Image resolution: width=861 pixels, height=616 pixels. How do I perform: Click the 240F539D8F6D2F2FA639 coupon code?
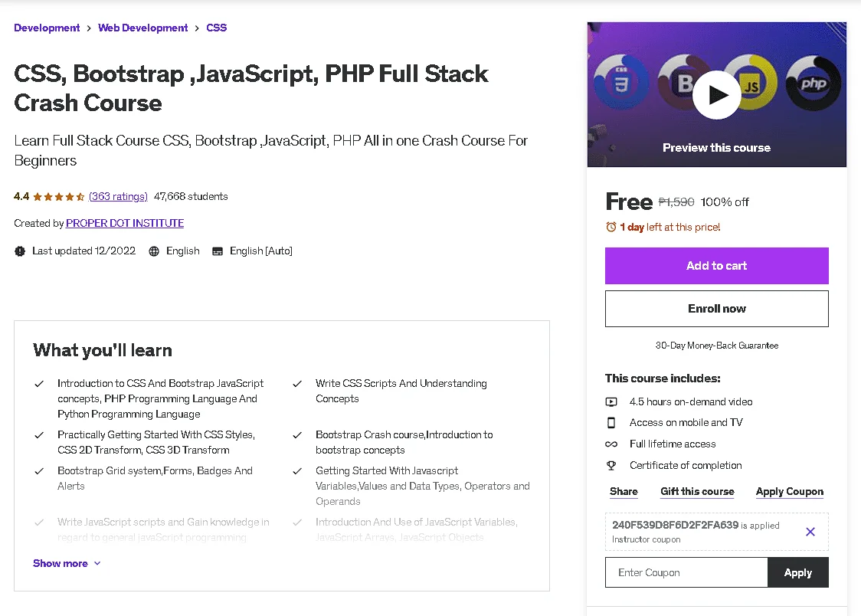pos(676,525)
